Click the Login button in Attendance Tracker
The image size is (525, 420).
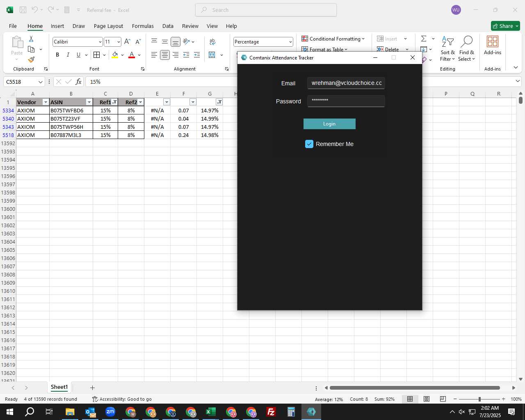click(x=329, y=124)
